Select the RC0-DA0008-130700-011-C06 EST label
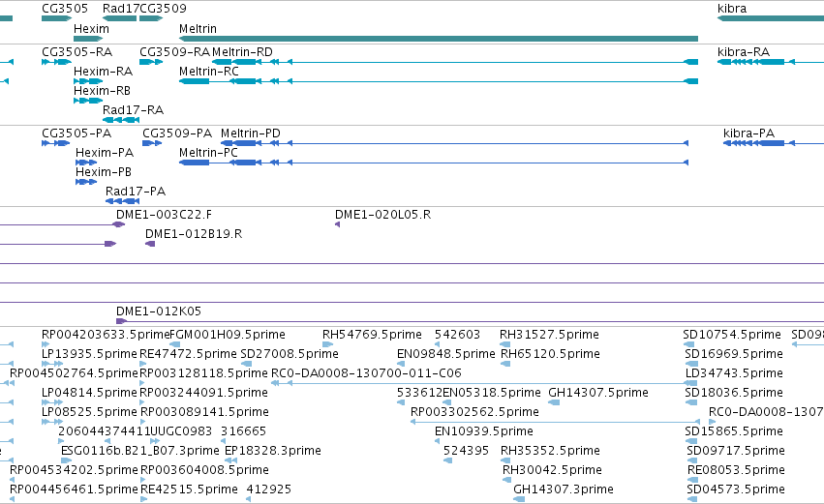Image resolution: width=824 pixels, height=504 pixels. 366,373
